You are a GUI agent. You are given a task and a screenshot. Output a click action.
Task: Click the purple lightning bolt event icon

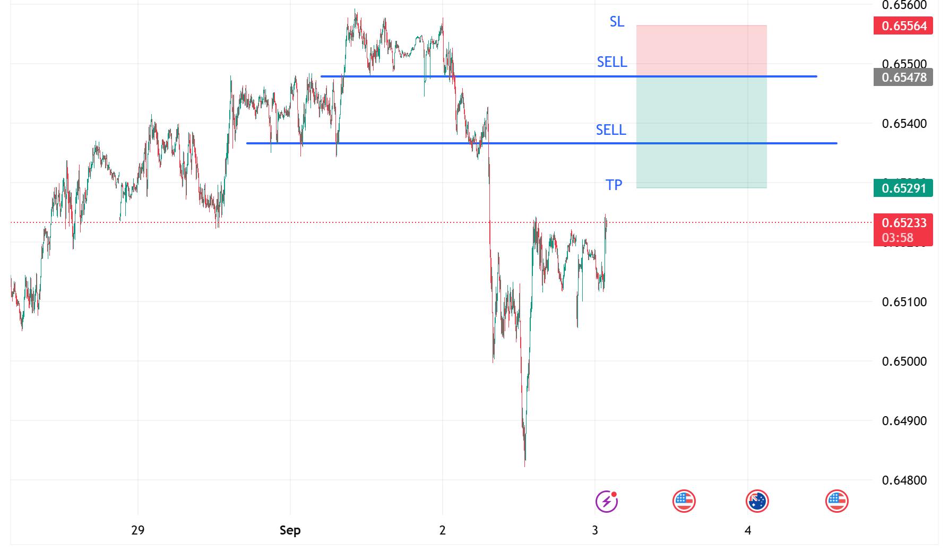pyautogui.click(x=607, y=501)
